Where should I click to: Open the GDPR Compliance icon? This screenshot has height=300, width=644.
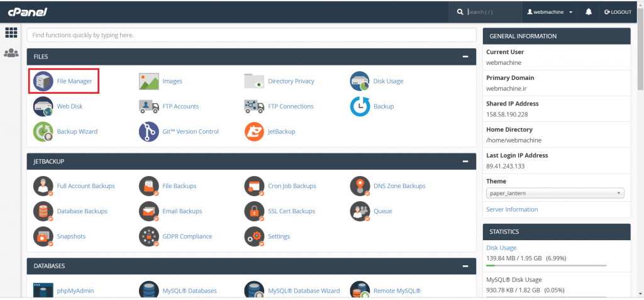point(148,236)
